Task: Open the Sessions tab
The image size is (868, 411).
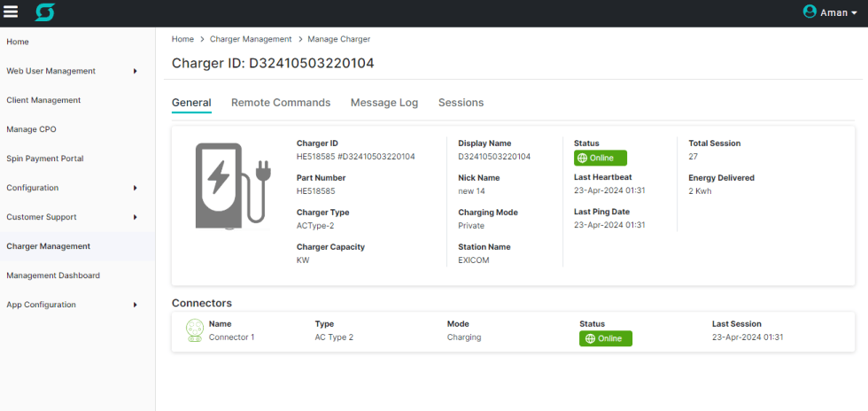Action: [x=461, y=103]
